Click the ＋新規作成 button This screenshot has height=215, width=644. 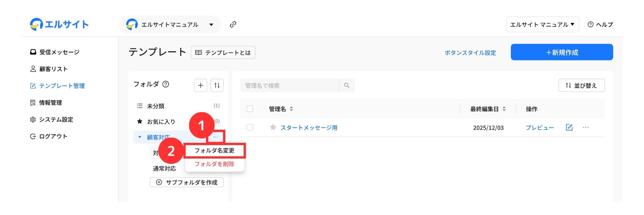pos(562,52)
